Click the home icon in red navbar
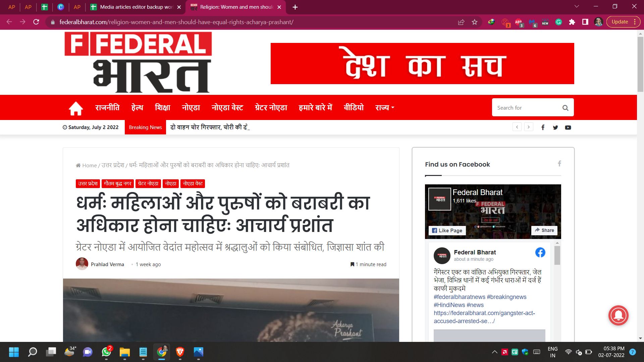Viewport: 644px width, 362px height. 76,108
